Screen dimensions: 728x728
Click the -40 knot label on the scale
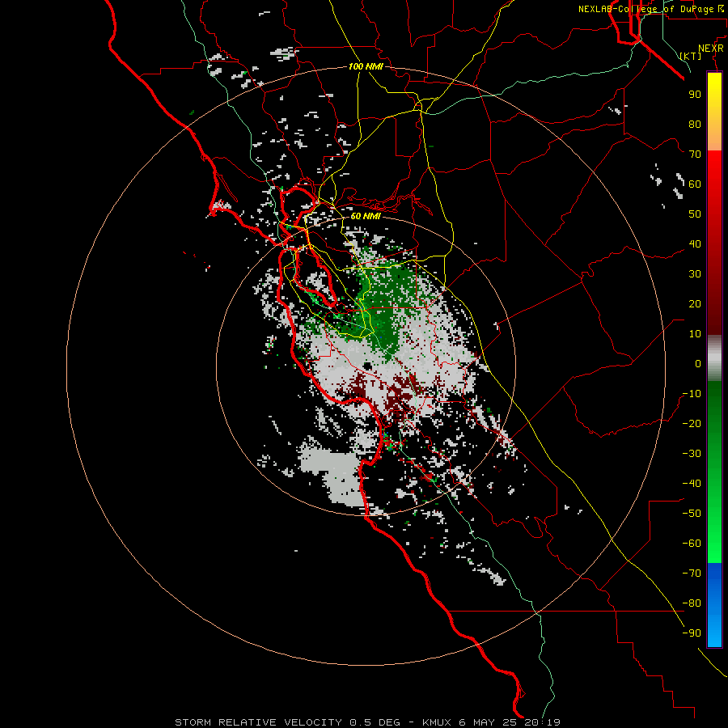(692, 484)
